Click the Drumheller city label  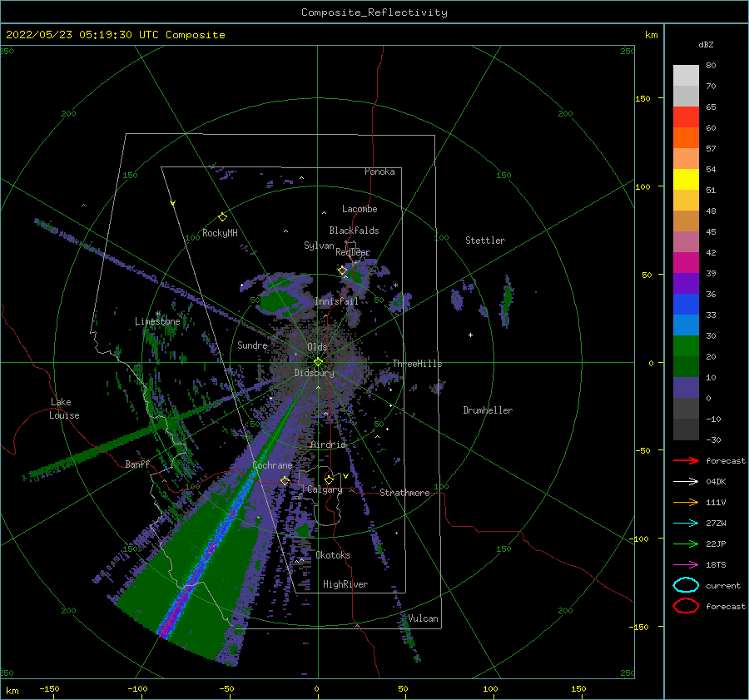(488, 410)
